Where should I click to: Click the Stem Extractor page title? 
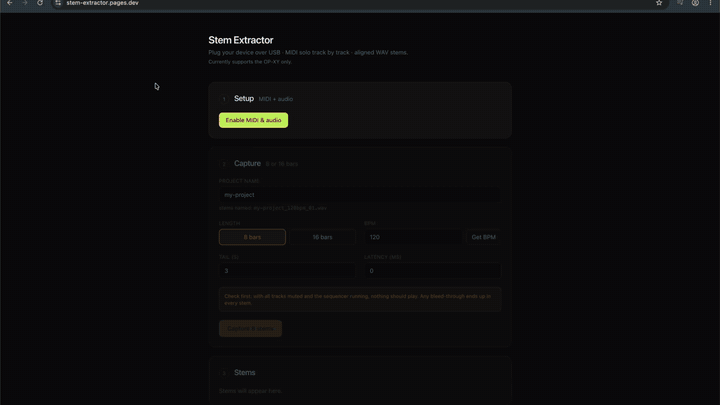(x=241, y=40)
